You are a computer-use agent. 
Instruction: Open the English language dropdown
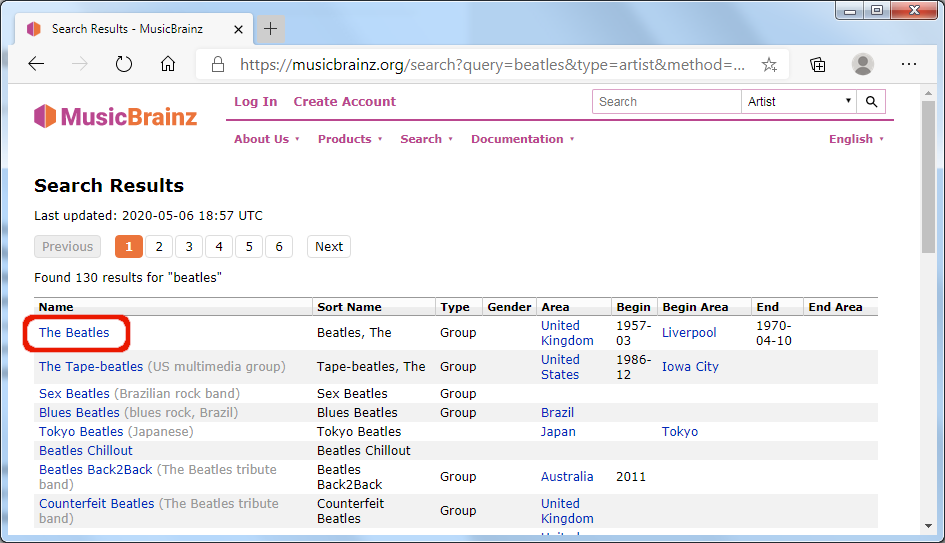click(x=856, y=139)
